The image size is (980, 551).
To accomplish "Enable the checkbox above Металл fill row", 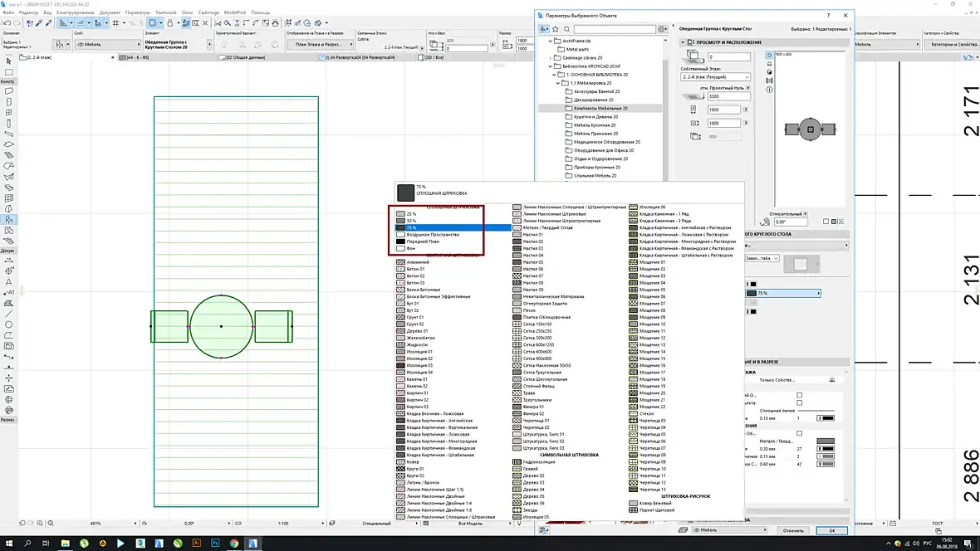I will point(799,433).
